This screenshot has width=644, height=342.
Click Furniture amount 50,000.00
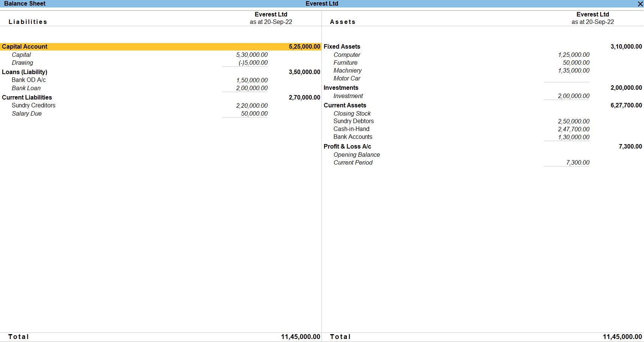click(576, 63)
